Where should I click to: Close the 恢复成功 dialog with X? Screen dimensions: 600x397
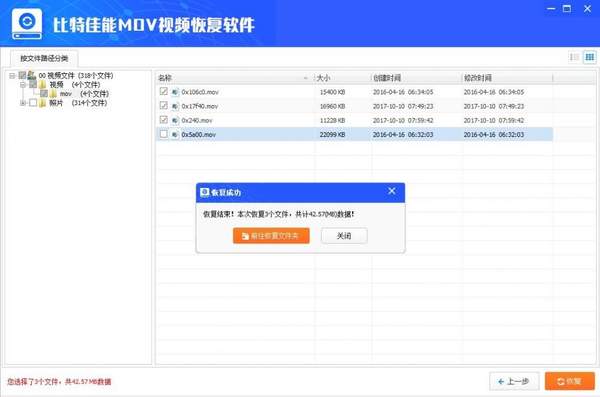click(391, 191)
